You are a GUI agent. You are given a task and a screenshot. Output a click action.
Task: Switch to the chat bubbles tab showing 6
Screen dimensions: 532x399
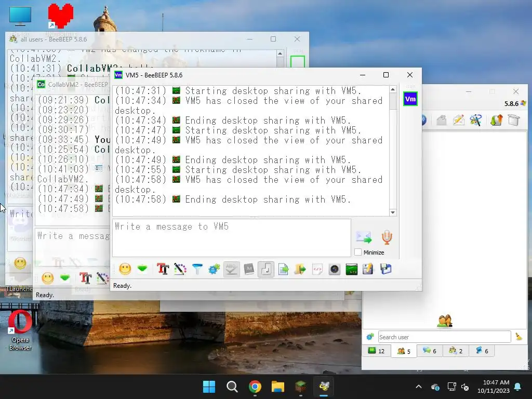click(x=430, y=351)
